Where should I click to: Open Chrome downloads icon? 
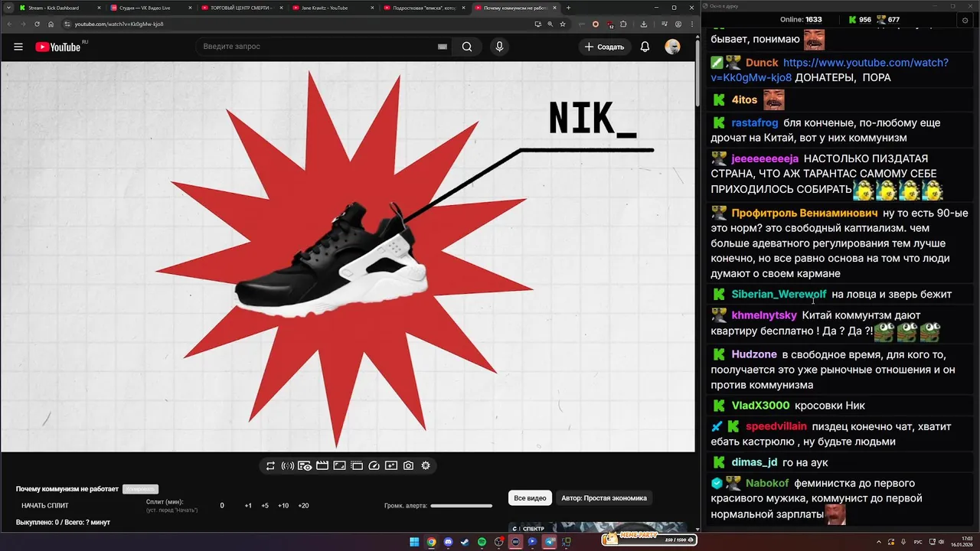coord(644,24)
